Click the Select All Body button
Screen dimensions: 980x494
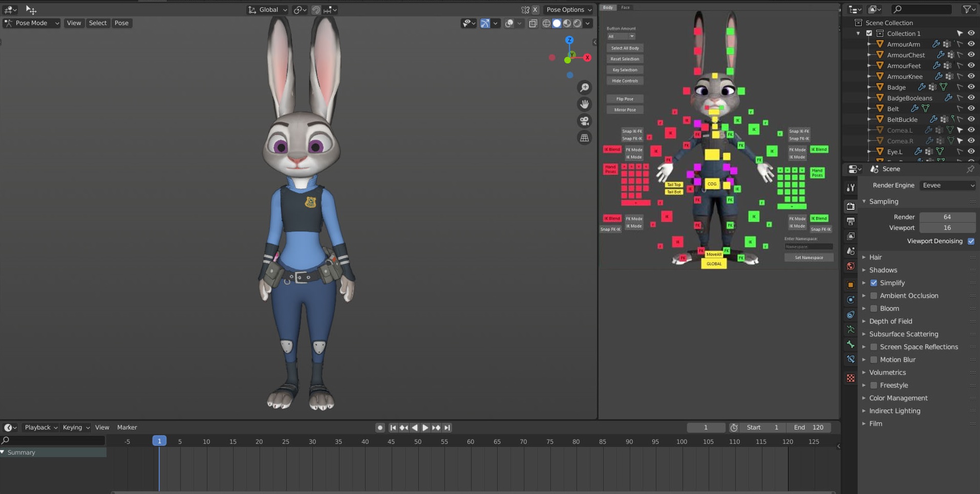[x=625, y=48]
